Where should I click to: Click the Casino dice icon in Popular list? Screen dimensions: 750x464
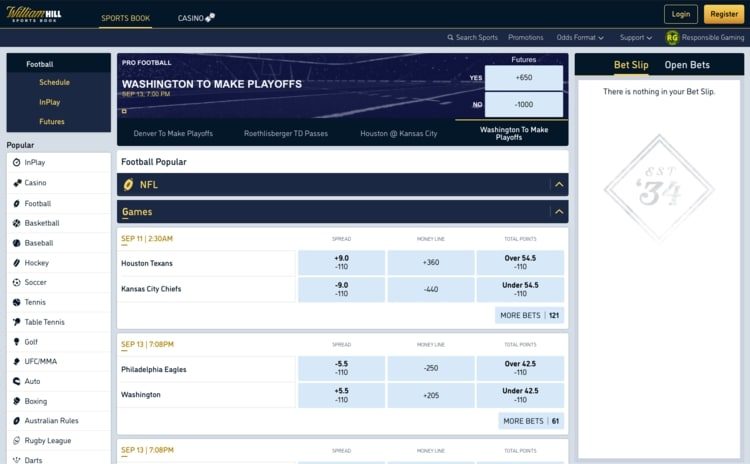(17, 183)
